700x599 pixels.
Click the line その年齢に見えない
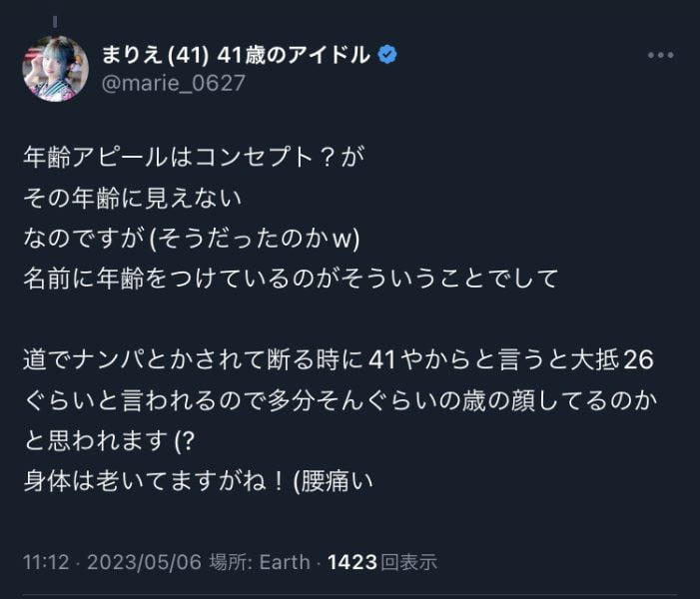tap(132, 197)
